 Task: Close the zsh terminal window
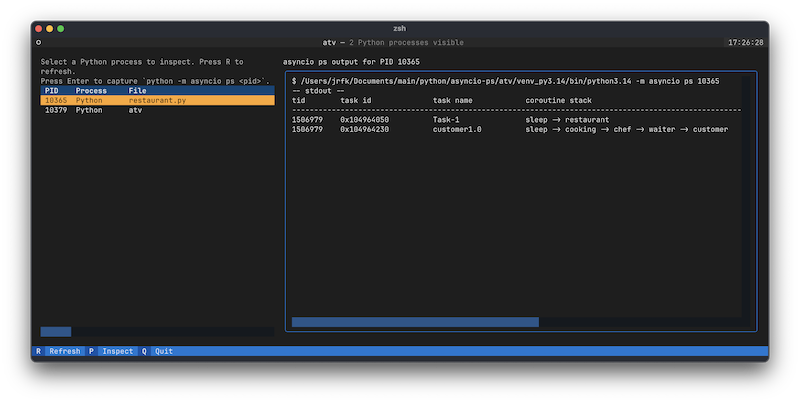[40, 29]
